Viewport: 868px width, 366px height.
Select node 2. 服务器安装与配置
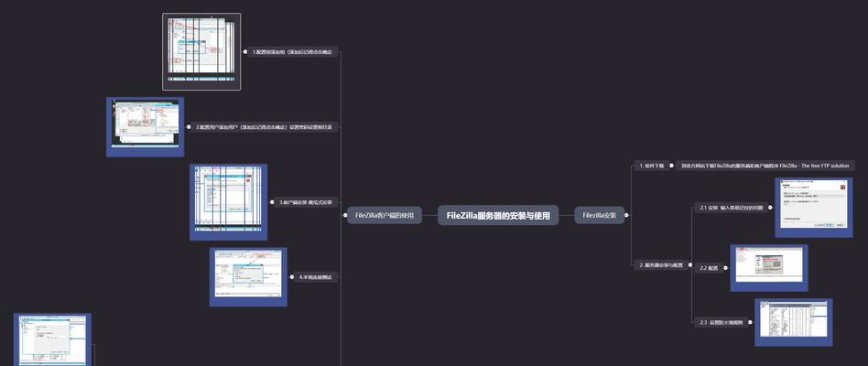[660, 265]
